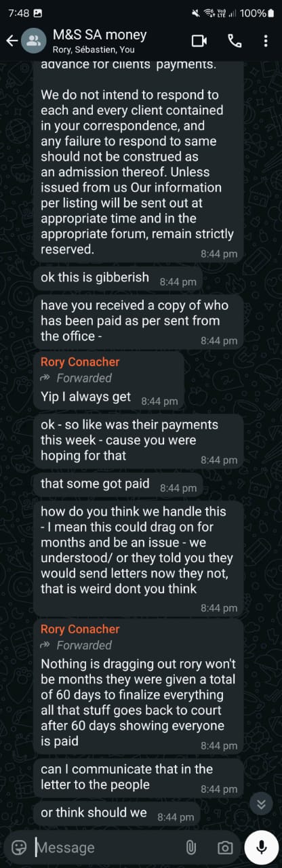282x868 pixels.
Task: Tap the paperclip attachment icon
Action: coord(191,847)
